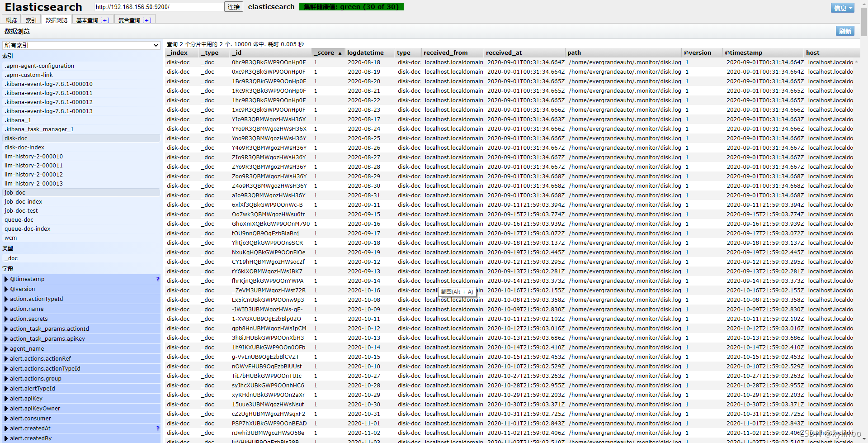Expand the alert.apiKey field

6,399
